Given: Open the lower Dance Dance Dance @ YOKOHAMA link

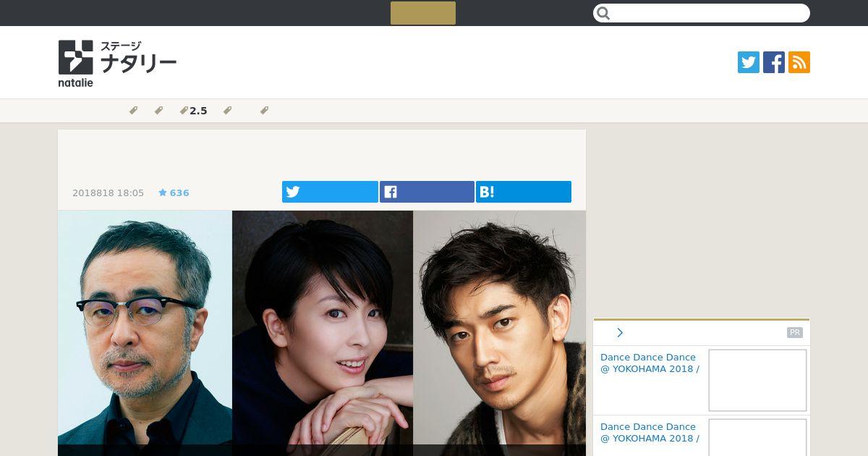Looking at the screenshot, I should click(x=650, y=433).
